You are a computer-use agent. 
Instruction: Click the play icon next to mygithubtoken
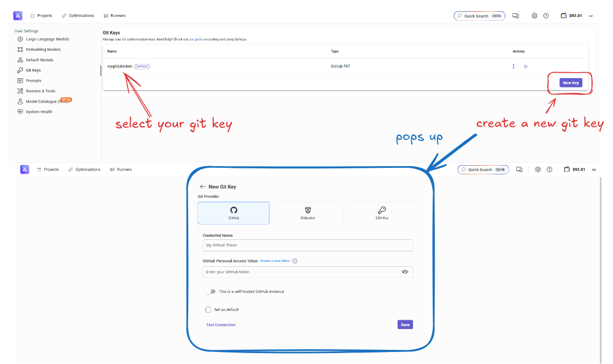click(526, 66)
